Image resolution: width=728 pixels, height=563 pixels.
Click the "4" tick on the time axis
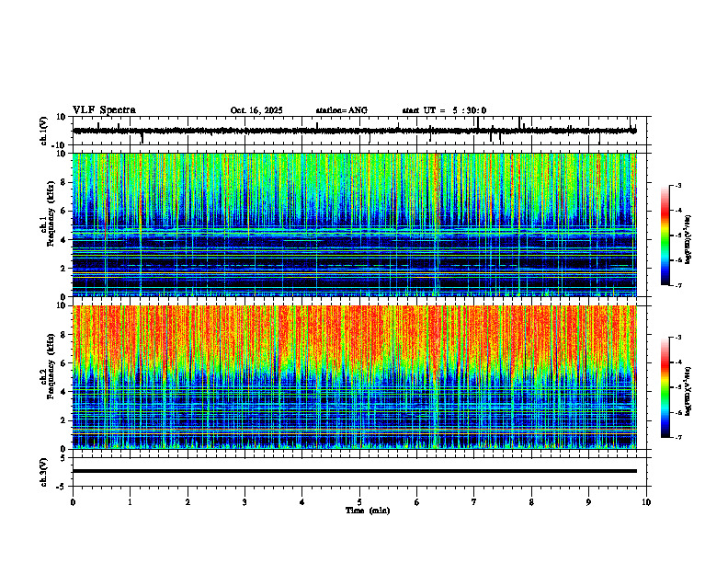pyautogui.click(x=302, y=502)
